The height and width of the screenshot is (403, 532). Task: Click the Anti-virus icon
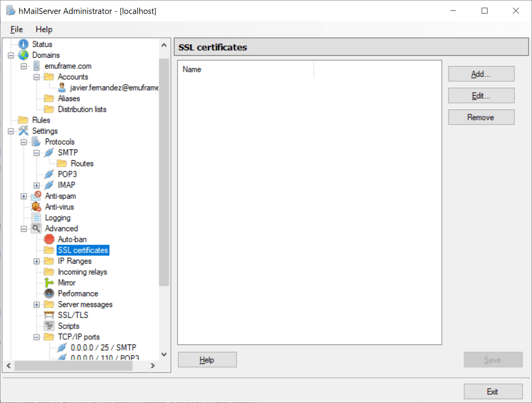tap(36, 207)
